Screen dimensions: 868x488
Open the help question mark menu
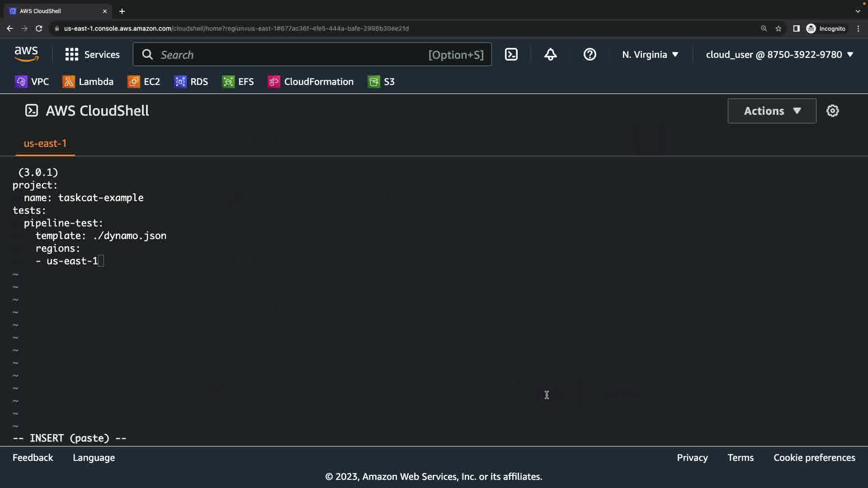(590, 55)
